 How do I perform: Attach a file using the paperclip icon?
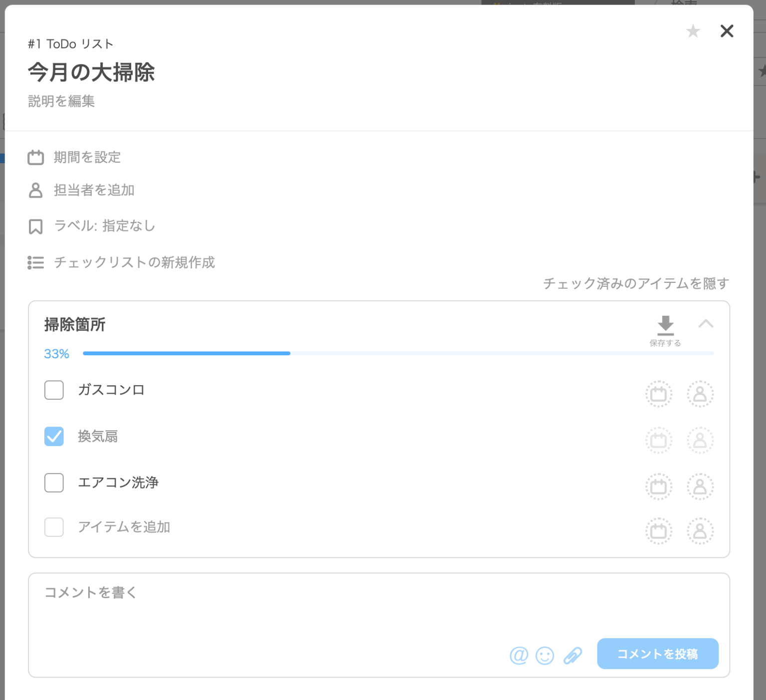click(573, 654)
